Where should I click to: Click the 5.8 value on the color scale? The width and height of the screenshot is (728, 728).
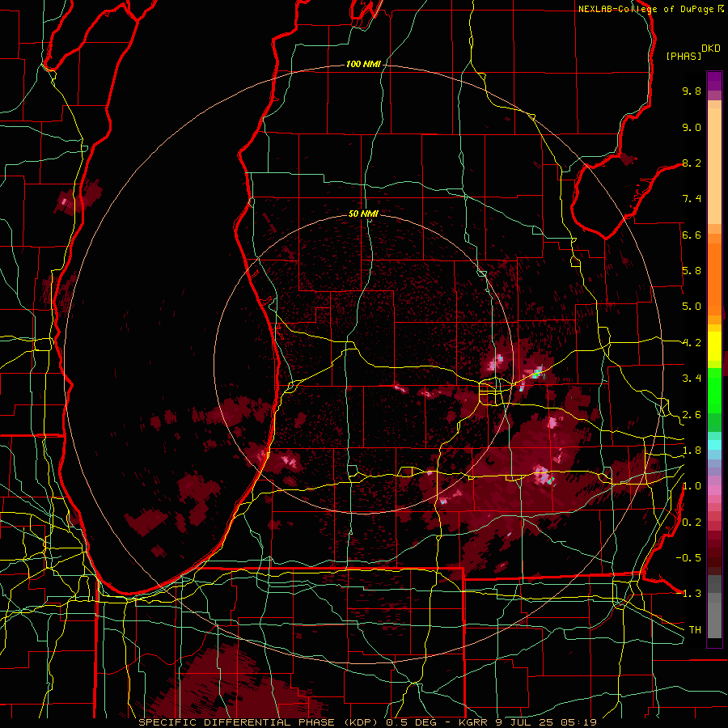click(692, 271)
